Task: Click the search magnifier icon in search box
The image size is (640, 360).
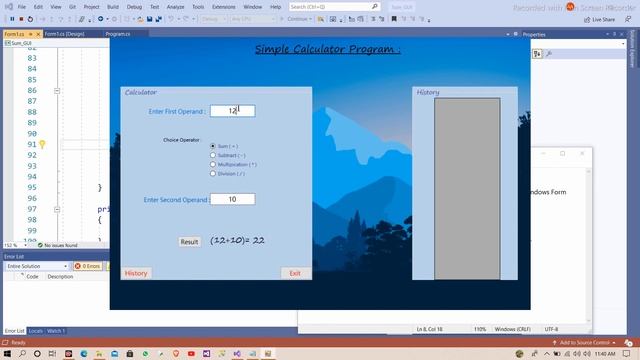Action: click(x=375, y=7)
